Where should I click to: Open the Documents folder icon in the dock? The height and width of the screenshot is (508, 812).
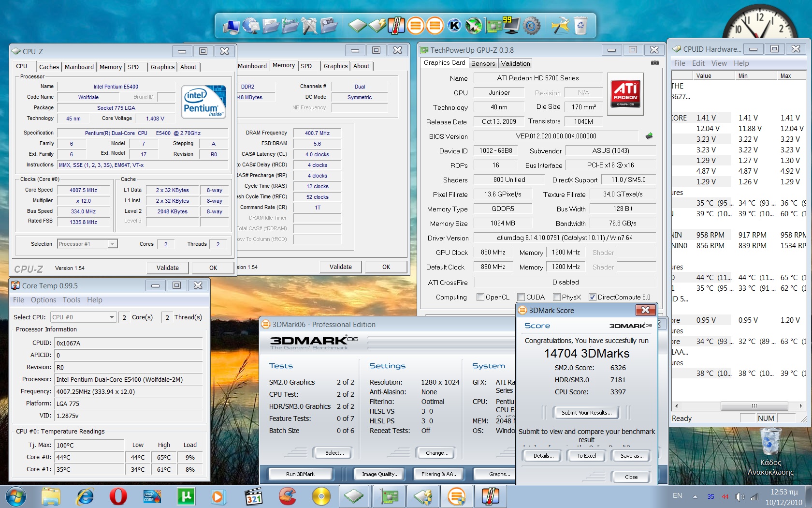click(271, 25)
